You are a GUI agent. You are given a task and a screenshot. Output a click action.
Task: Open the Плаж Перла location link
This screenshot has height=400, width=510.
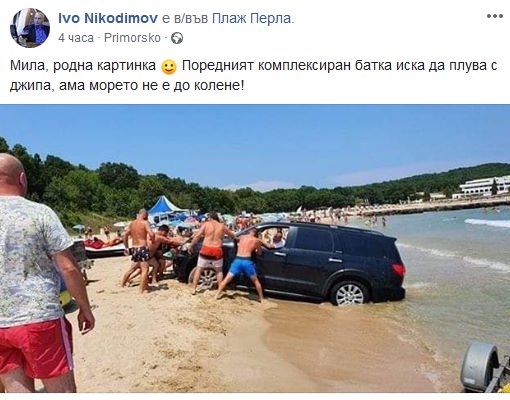pos(252,18)
